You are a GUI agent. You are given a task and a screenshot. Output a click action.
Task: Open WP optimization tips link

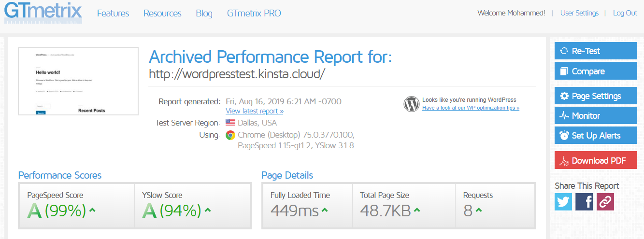click(x=471, y=108)
